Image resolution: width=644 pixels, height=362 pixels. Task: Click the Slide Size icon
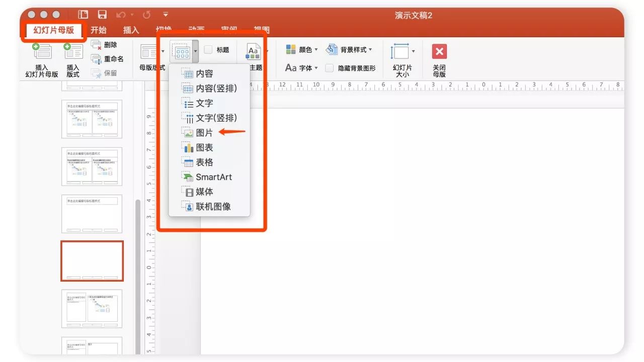click(x=400, y=51)
